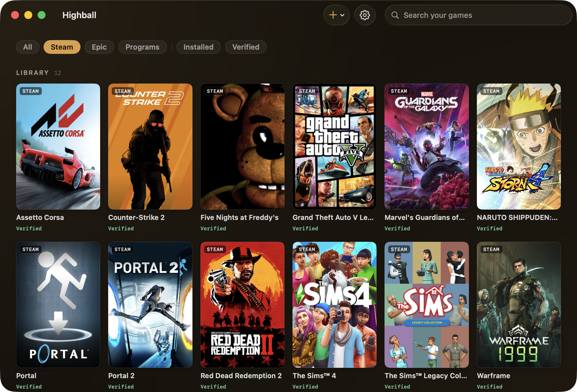Screen dimensions: 577x392
Task: Click the Five Nights at Freddy's title
Action: pyautogui.click(x=239, y=218)
